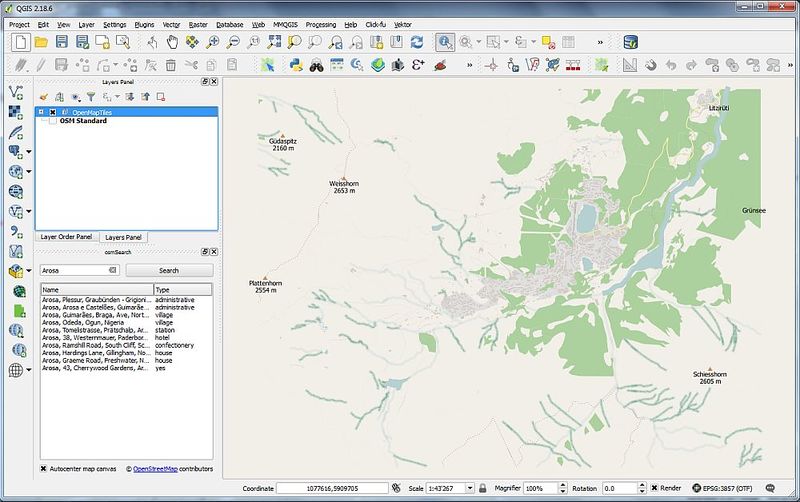This screenshot has width=800, height=502.
Task: Open a project using the folder icon
Action: click(x=41, y=42)
